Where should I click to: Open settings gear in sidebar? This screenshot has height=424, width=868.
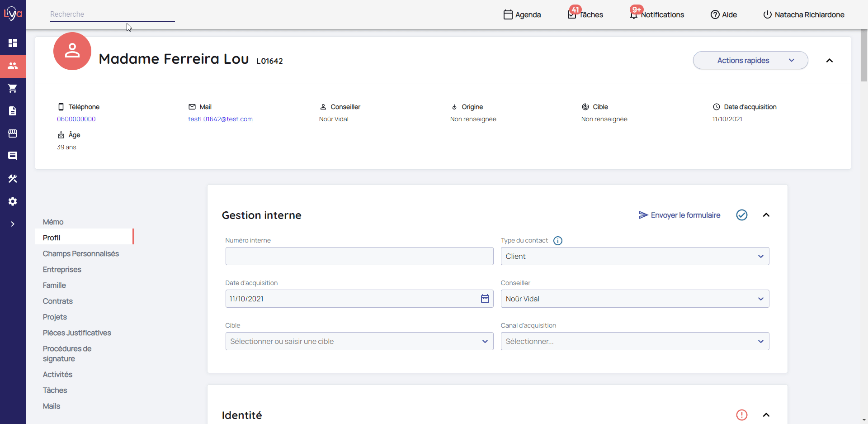(13, 201)
